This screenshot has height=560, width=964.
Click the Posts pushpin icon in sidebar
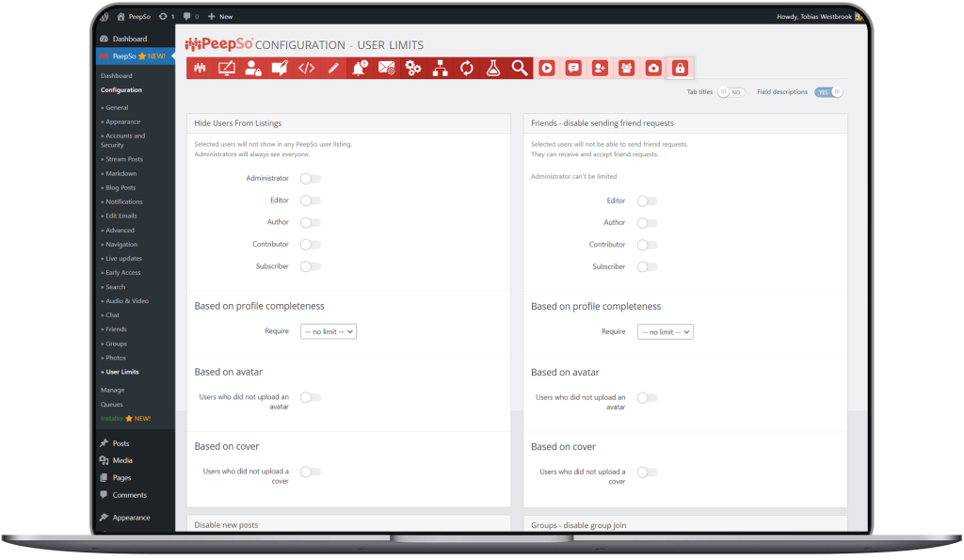104,444
